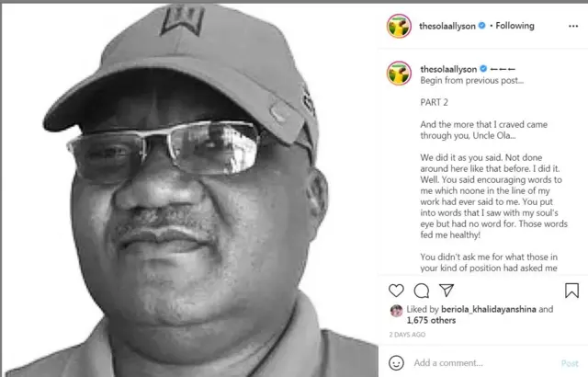The image size is (588, 377).
Task: Open comments via speech bubble icon
Action: pos(422,291)
